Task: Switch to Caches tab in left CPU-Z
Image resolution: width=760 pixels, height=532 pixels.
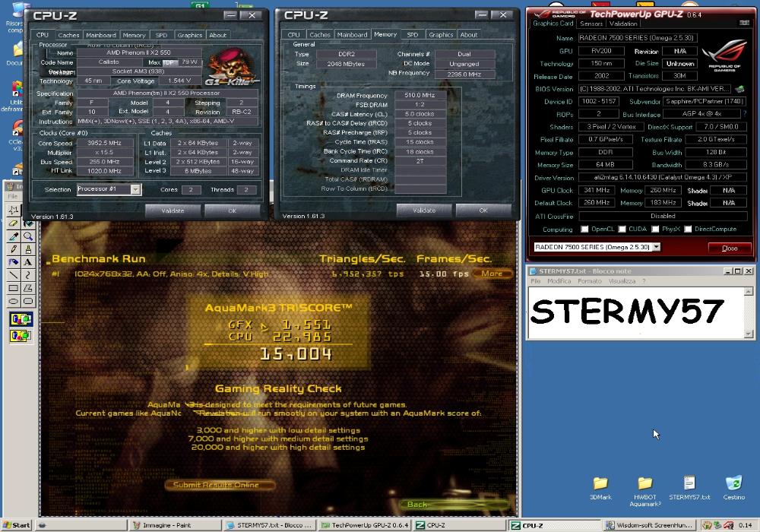Action: [x=68, y=35]
